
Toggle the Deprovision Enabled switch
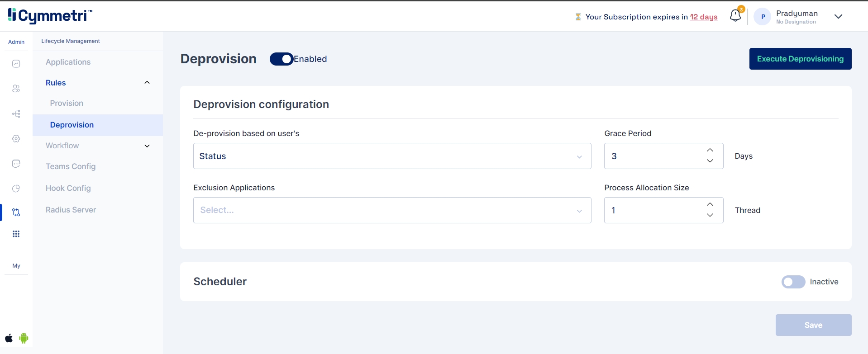281,59
